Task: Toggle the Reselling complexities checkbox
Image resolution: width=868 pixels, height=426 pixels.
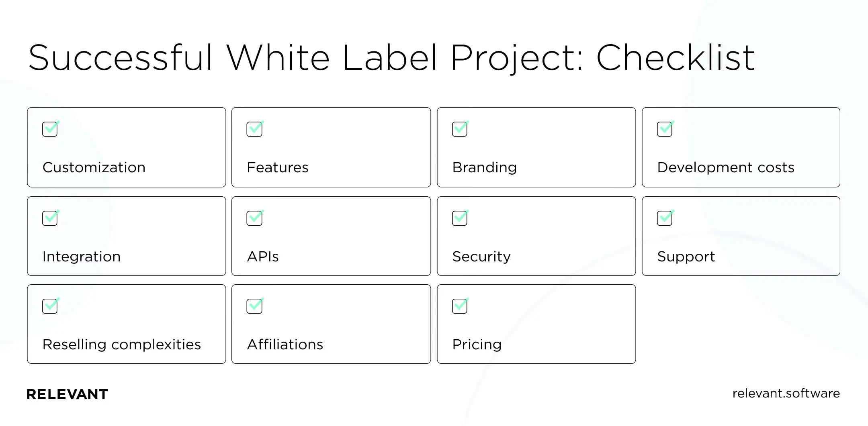Action: coord(50,306)
